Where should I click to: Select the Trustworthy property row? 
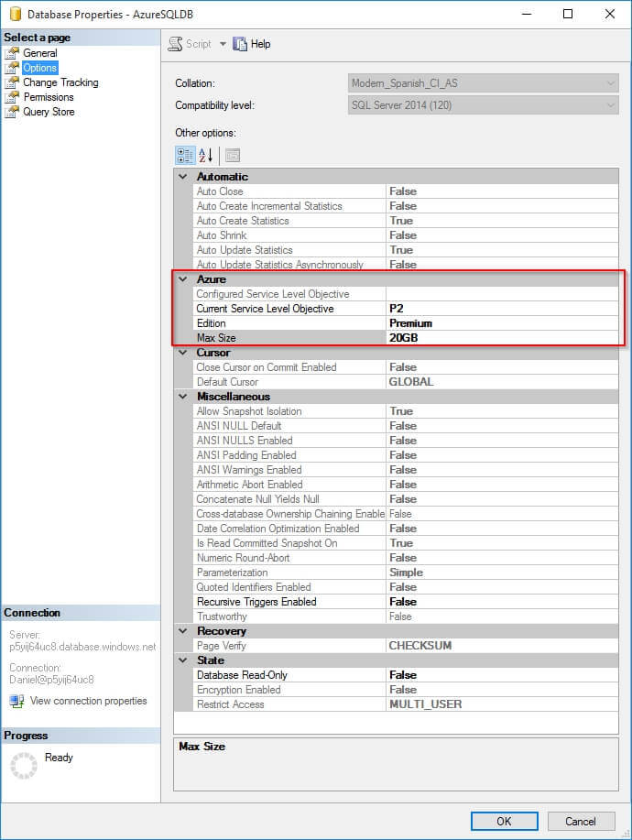click(x=406, y=616)
